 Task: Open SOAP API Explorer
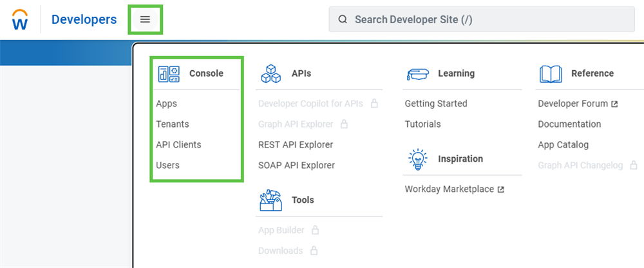point(296,165)
